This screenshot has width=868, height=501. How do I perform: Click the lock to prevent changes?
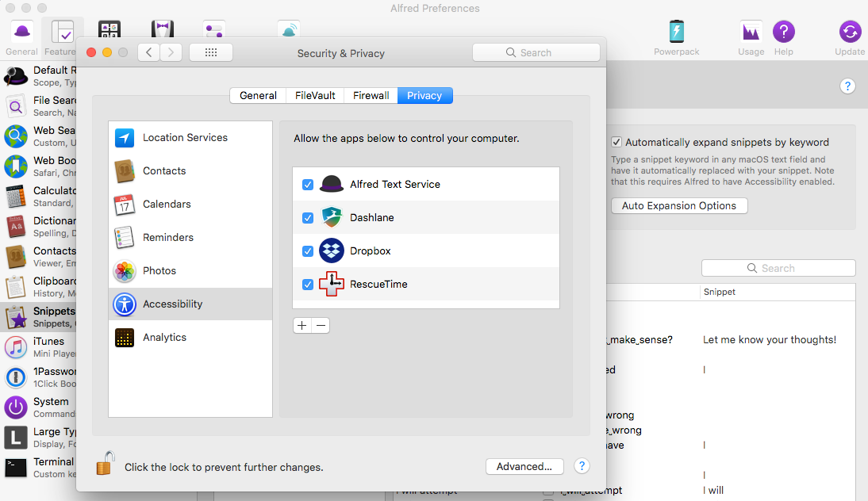tap(106, 464)
